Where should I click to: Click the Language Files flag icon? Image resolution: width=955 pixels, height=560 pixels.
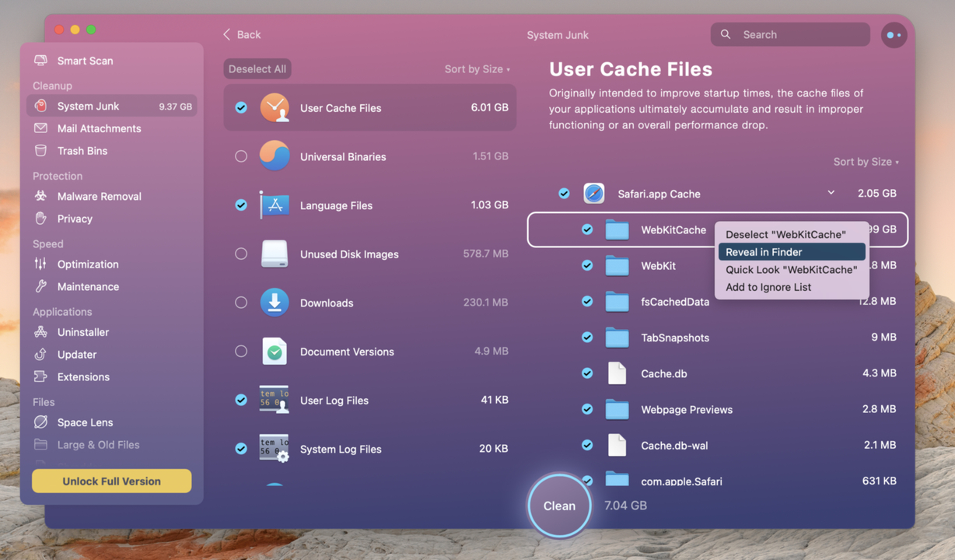tap(275, 205)
